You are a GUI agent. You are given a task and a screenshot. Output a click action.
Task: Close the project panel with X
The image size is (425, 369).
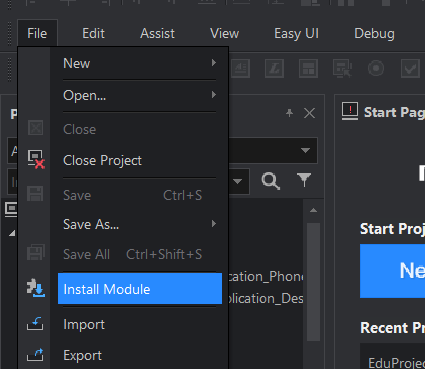310,113
